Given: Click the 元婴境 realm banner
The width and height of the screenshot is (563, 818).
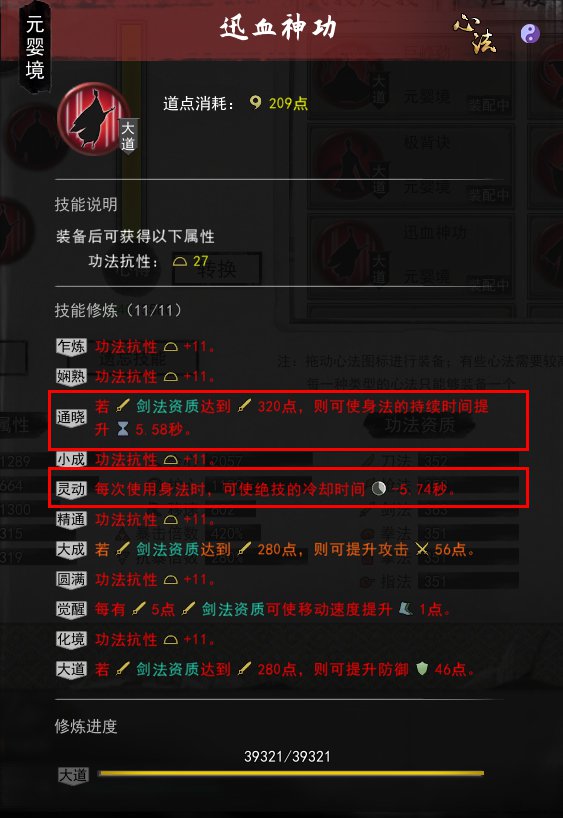Looking at the screenshot, I should tap(35, 48).
